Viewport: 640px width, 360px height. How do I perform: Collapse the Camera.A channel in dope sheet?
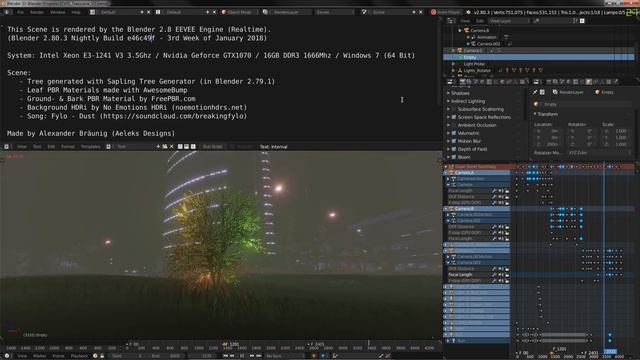point(446,173)
